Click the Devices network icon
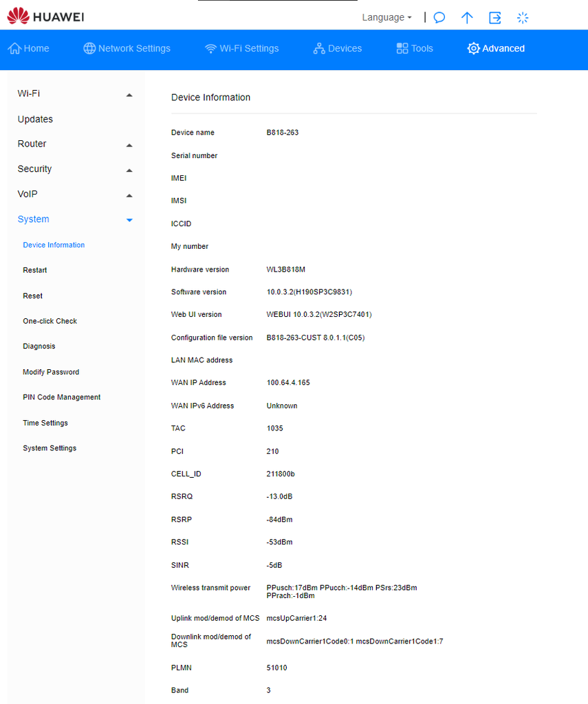The image size is (588, 704). (318, 48)
